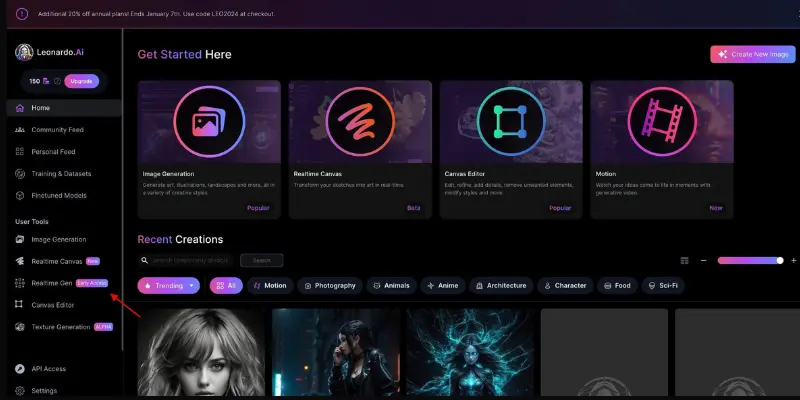The image size is (800, 400).
Task: Open Finetuned Models in the sidebar
Action: pos(59,195)
